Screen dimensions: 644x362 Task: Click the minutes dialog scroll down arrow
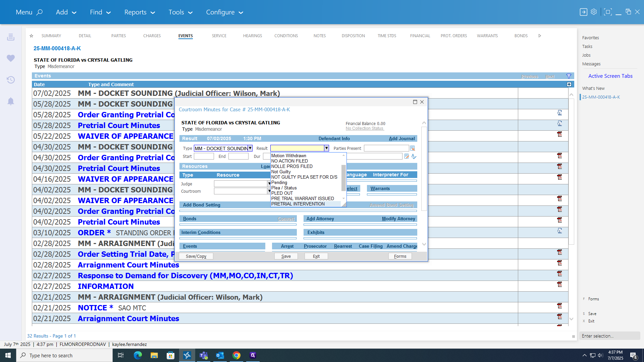[x=424, y=244]
